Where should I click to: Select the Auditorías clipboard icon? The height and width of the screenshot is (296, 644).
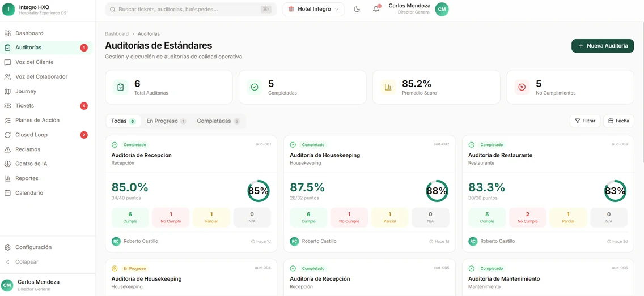coord(7,48)
